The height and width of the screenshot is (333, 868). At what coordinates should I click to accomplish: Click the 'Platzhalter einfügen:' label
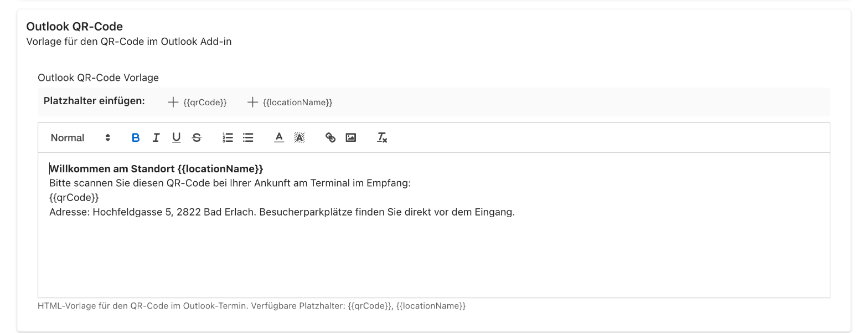pyautogui.click(x=94, y=101)
